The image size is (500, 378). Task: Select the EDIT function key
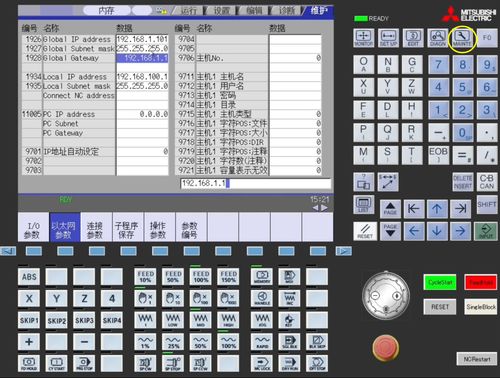(x=413, y=38)
